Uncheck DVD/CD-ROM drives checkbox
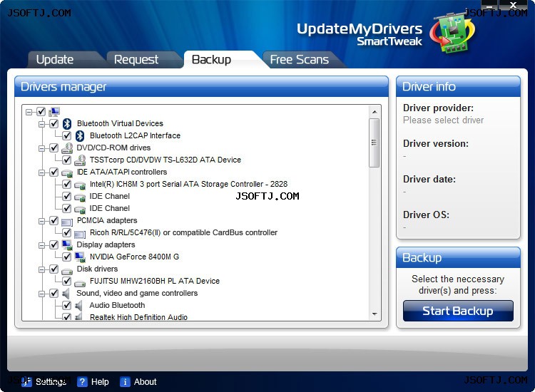This screenshot has height=392, width=535. point(54,148)
